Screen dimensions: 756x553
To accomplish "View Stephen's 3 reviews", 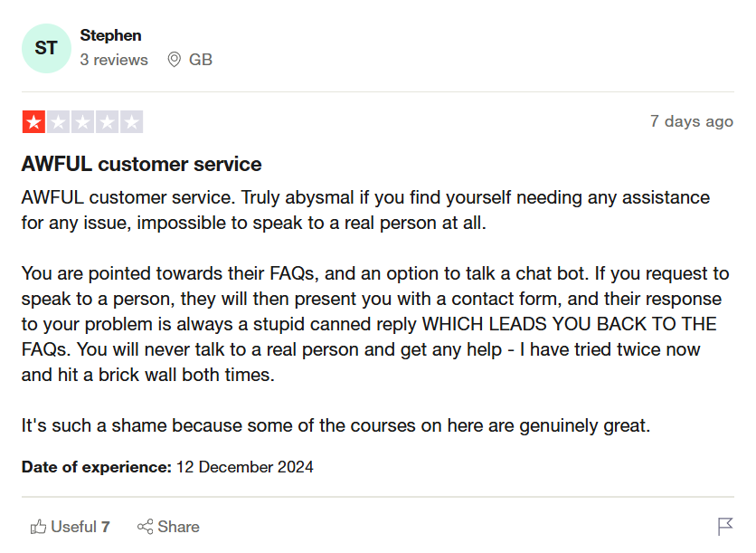I will pos(114,60).
